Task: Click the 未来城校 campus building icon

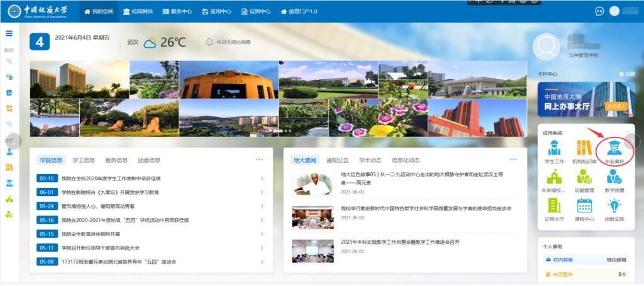Action: coord(554,177)
